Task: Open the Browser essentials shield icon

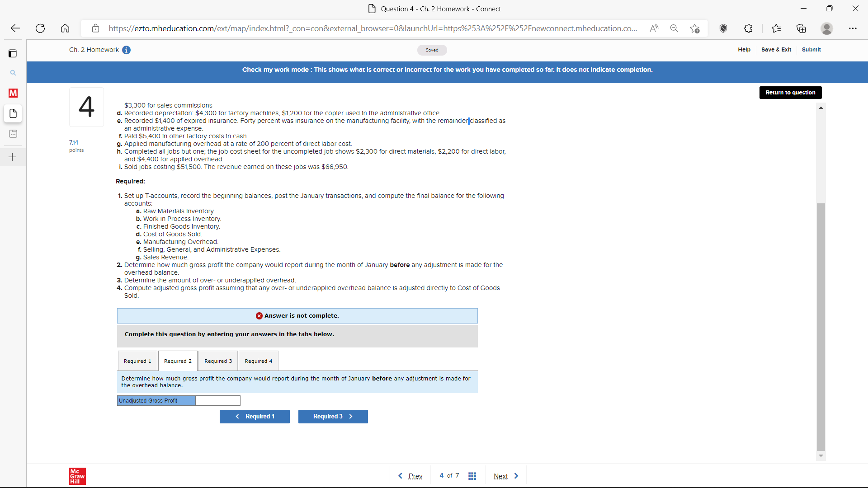Action: click(723, 28)
